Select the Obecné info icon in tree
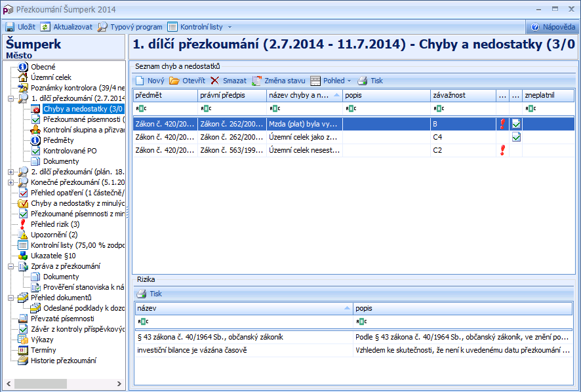 [23, 67]
